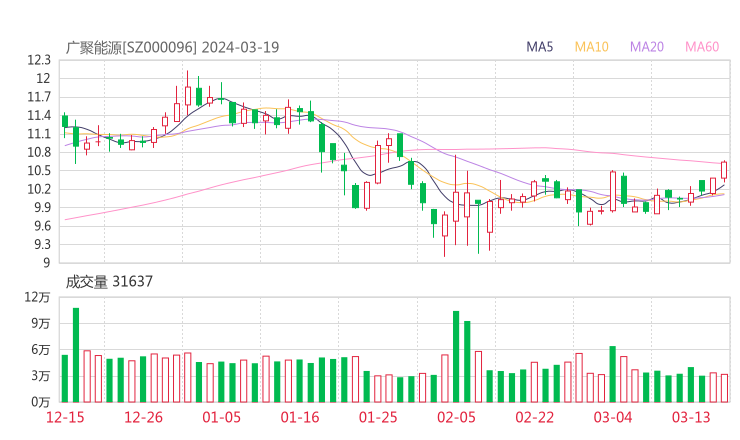Click the 02-22 date axis label
The width and height of the screenshot is (740, 440).
(x=534, y=417)
